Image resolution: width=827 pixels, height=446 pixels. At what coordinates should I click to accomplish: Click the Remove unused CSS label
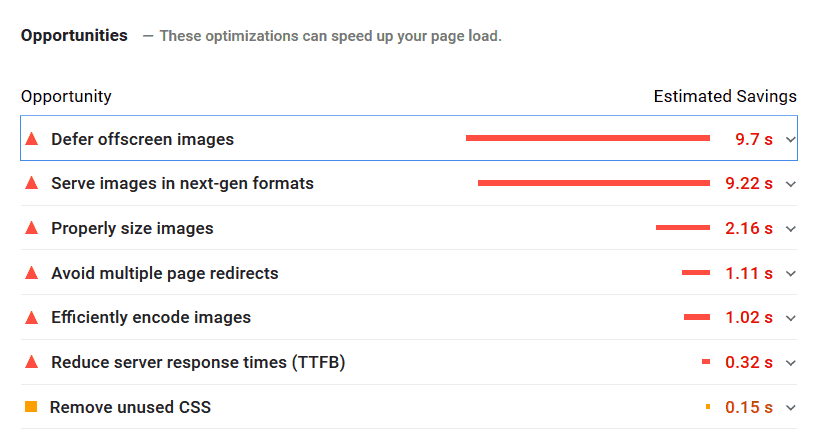coord(130,407)
